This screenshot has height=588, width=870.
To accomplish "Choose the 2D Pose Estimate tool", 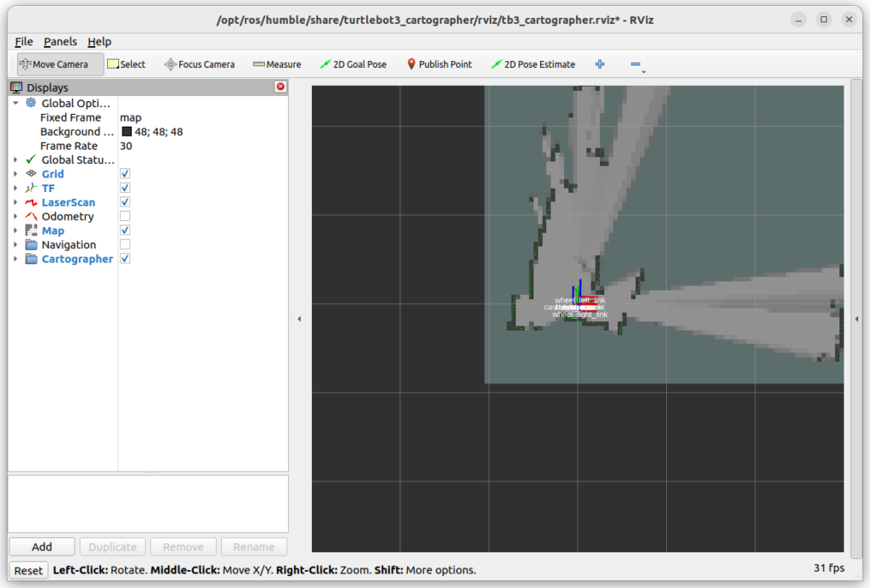I will [x=534, y=65].
